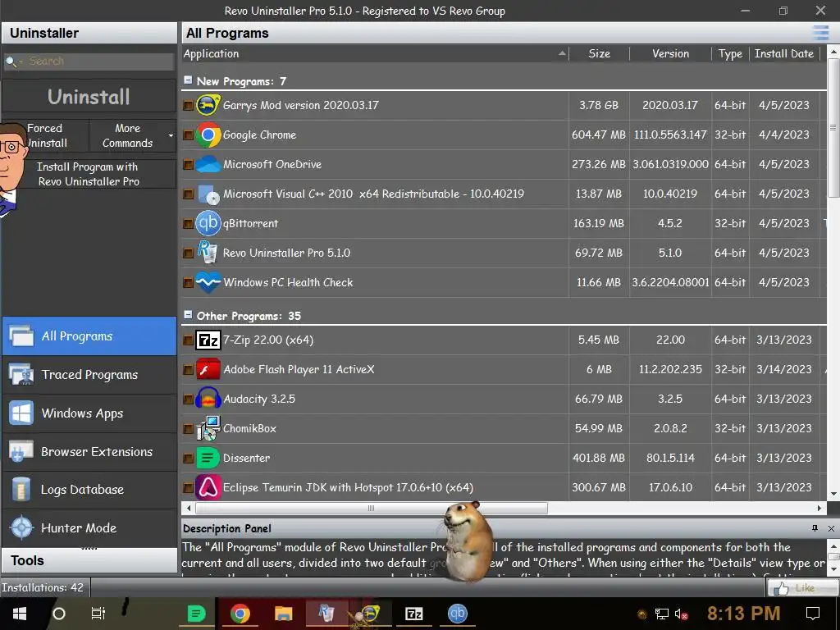Tick the checkbox for Dissenter
Viewport: 840px width, 630px height.
tap(188, 458)
